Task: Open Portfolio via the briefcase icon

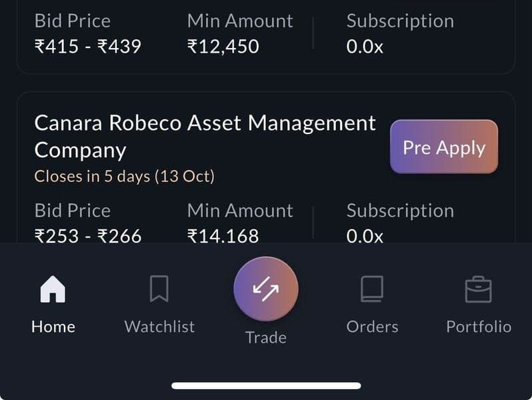Action: pyautogui.click(x=478, y=290)
